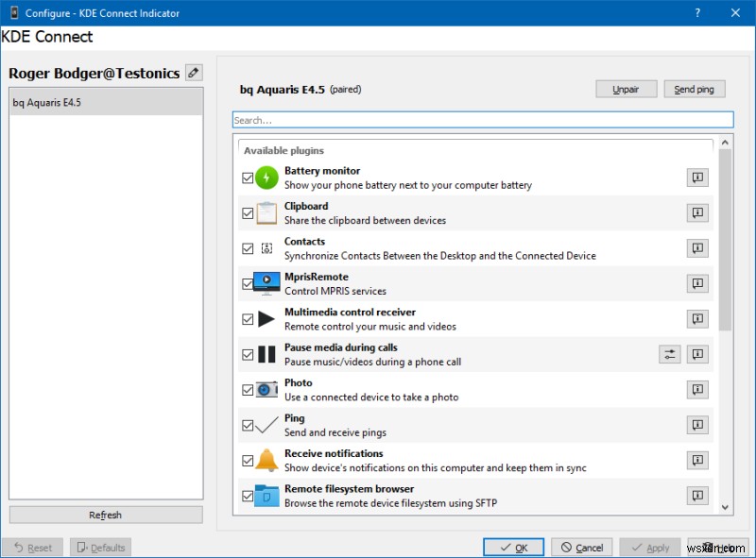View Receive notifications plugin information icon
The width and height of the screenshot is (756, 558).
697,460
